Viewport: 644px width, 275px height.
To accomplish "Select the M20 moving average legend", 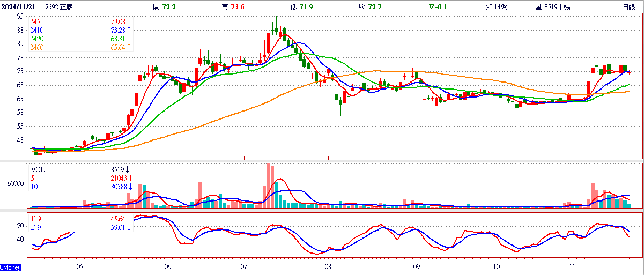I will pyautogui.click(x=36, y=39).
